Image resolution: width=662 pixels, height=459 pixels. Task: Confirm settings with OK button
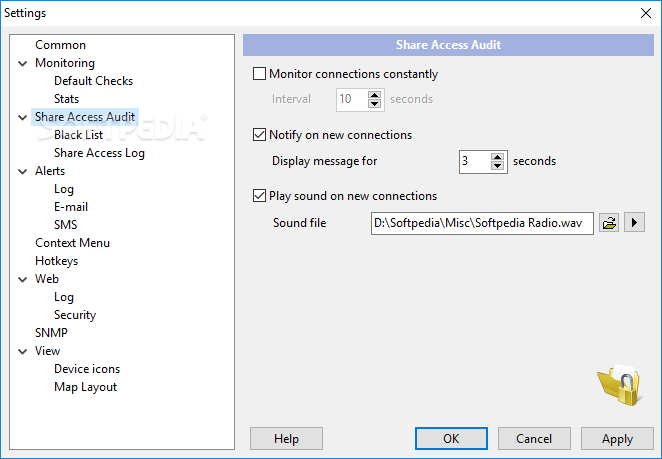tap(451, 439)
